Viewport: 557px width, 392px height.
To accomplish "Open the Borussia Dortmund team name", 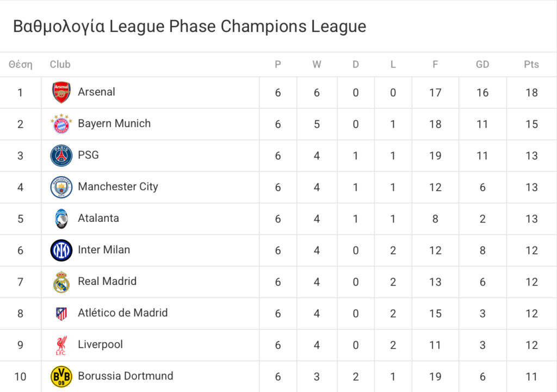I will tap(126, 376).
